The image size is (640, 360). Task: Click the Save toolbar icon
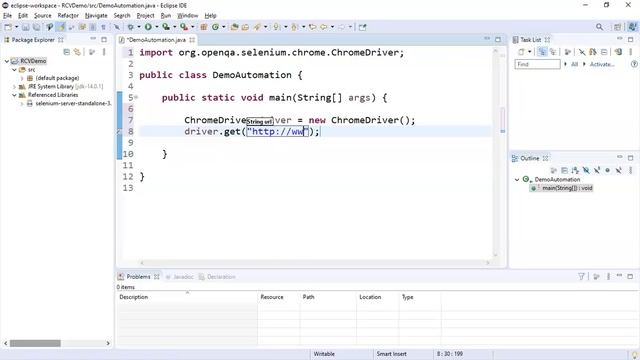[25, 27]
